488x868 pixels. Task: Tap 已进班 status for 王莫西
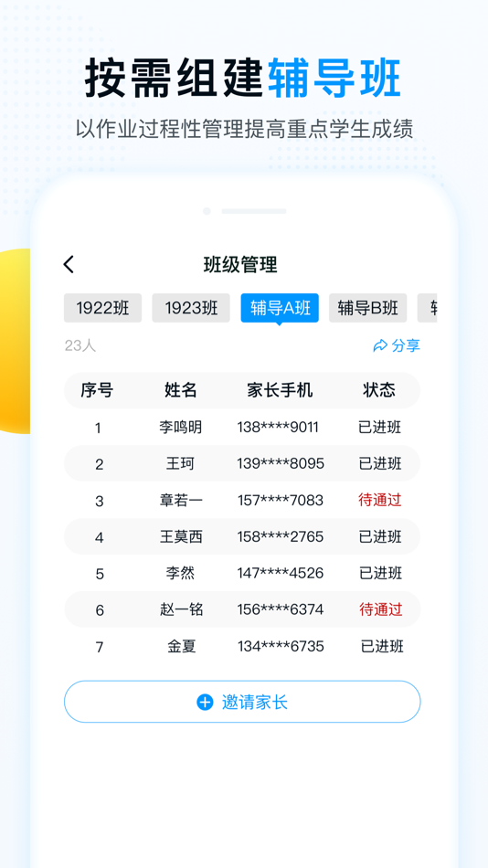click(380, 537)
